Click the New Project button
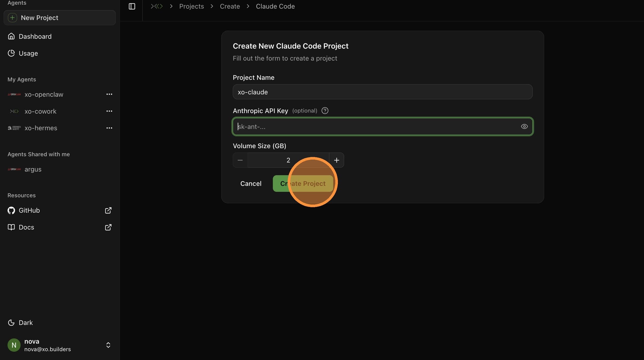This screenshot has height=360, width=644. tap(60, 18)
